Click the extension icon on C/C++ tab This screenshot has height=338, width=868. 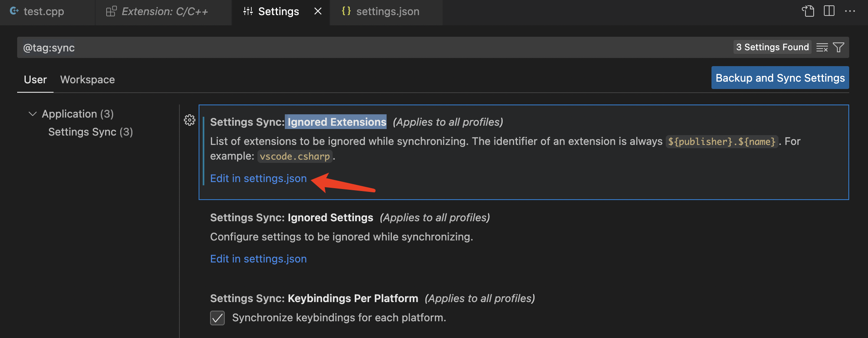click(111, 11)
